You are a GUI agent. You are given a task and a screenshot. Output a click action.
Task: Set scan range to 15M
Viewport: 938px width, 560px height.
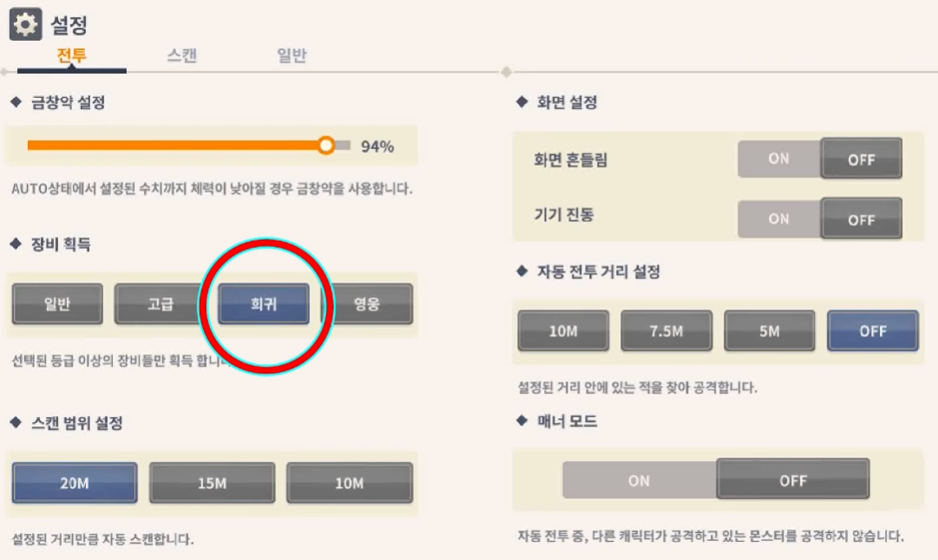coord(212,483)
